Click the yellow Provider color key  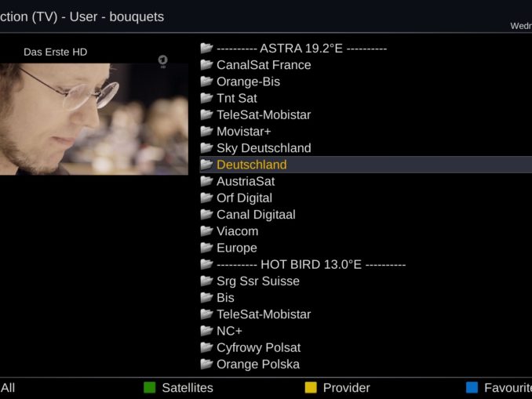pos(311,387)
